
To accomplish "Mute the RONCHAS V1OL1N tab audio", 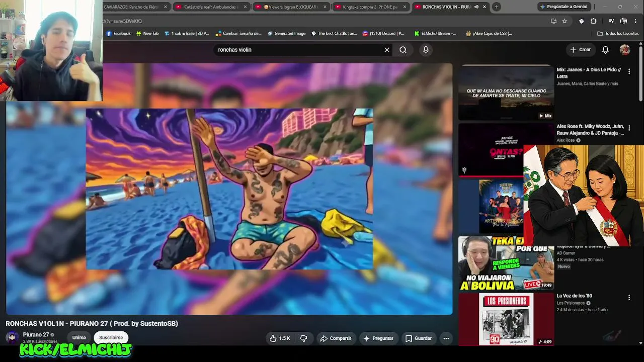I will tap(476, 7).
